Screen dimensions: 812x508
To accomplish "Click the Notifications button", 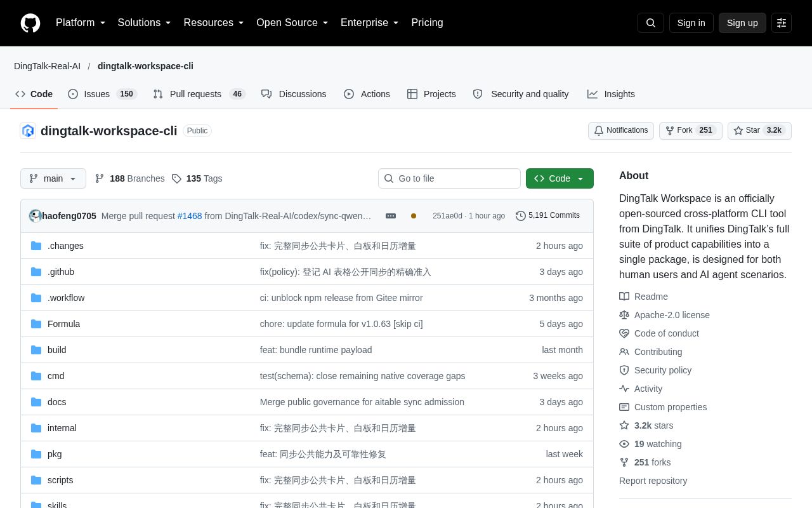I will pyautogui.click(x=621, y=130).
